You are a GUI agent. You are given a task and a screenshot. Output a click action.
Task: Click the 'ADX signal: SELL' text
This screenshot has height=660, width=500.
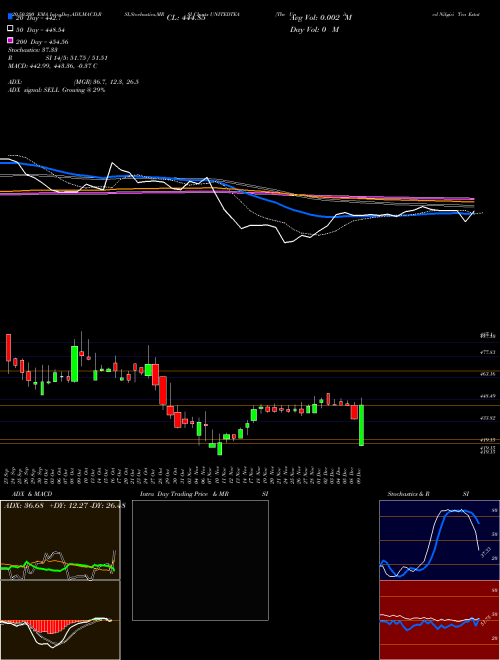34,90
